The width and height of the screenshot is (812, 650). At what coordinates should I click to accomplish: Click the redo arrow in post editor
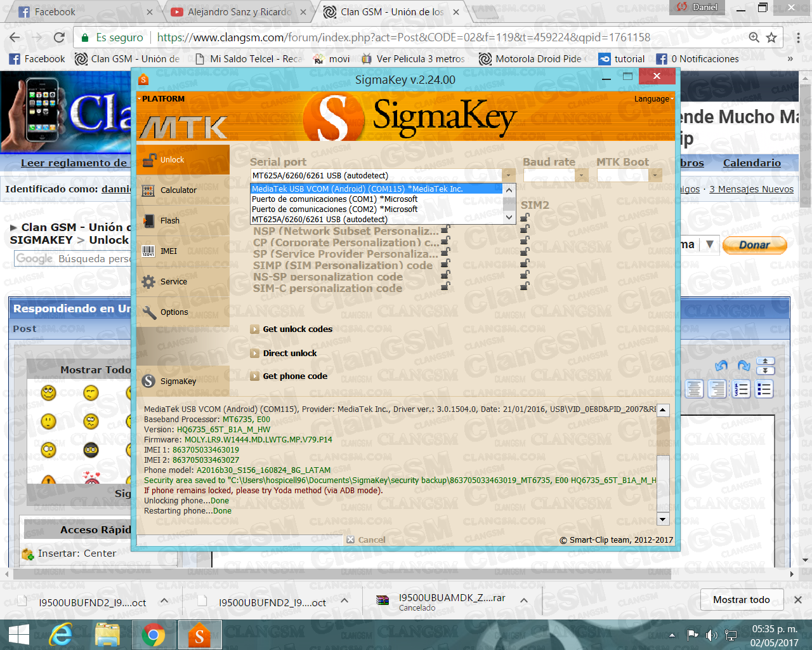pos(744,366)
